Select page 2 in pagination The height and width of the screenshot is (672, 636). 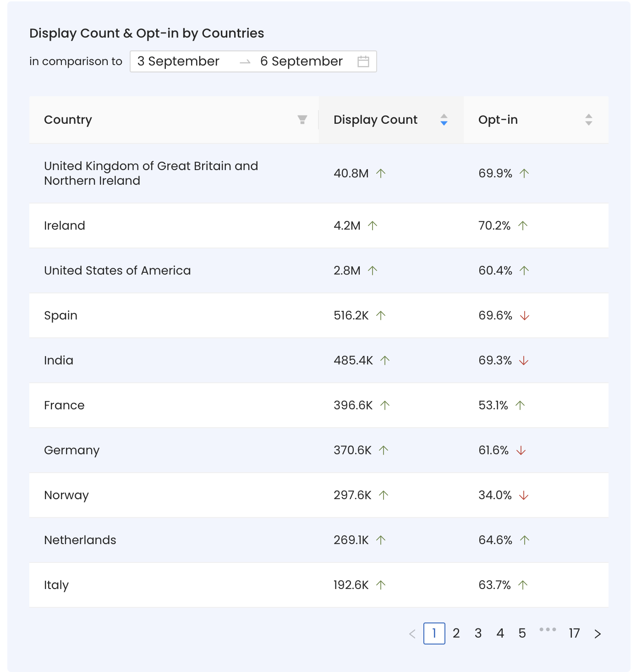pyautogui.click(x=456, y=633)
